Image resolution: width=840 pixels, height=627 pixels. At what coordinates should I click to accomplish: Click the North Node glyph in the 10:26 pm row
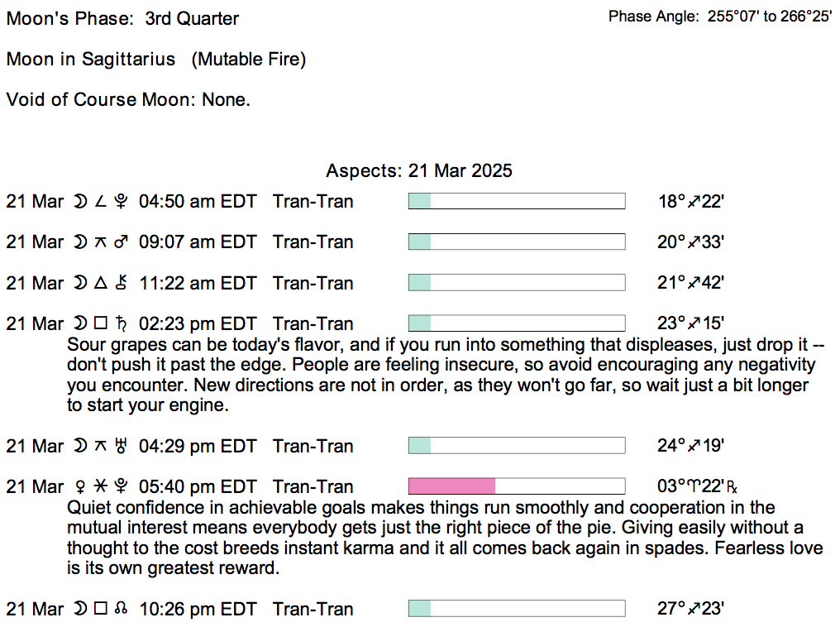[122, 610]
